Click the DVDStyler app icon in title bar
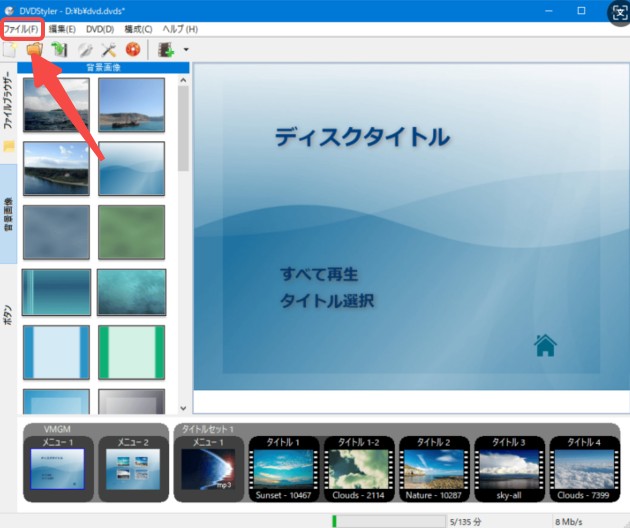 click(x=9, y=11)
